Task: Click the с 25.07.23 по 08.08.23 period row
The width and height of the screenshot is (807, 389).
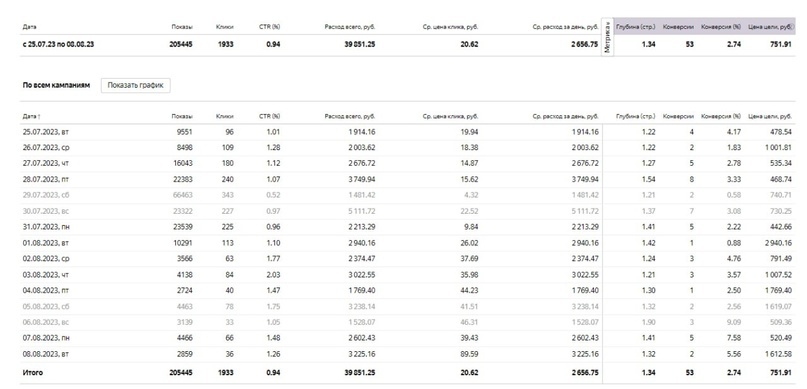Action: [407, 44]
